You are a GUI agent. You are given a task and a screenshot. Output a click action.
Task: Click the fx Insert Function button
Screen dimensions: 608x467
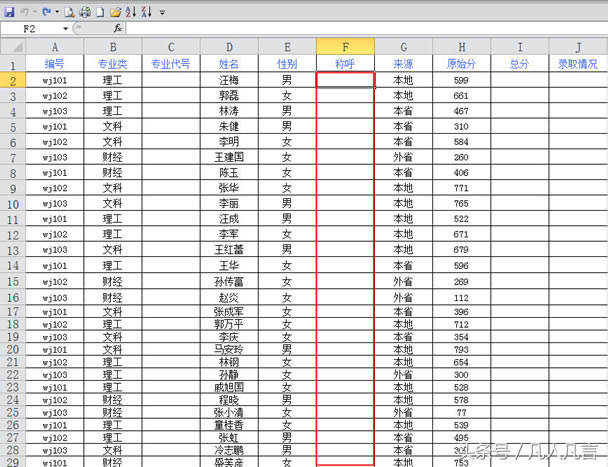tap(117, 29)
